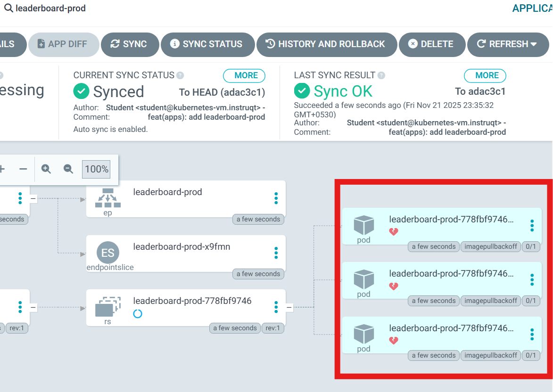Open kebab menu of first pod
This screenshot has height=392, width=553.
(x=532, y=226)
